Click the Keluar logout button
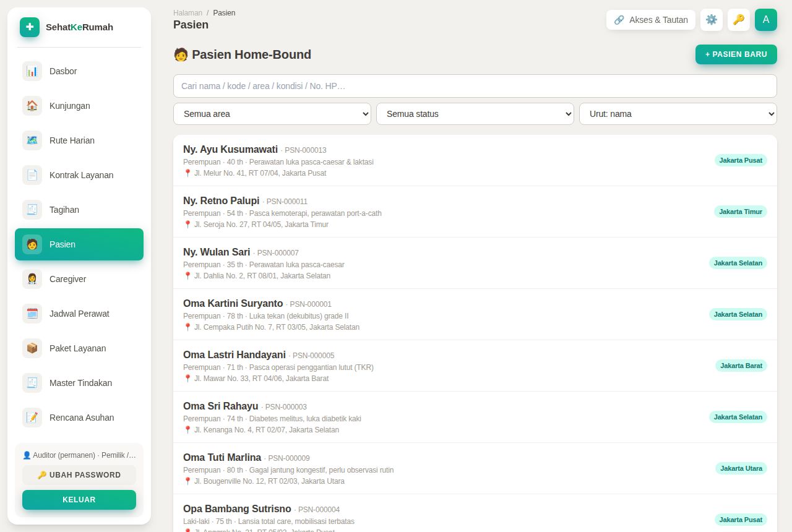Image resolution: width=792 pixels, height=532 pixels. tap(79, 500)
